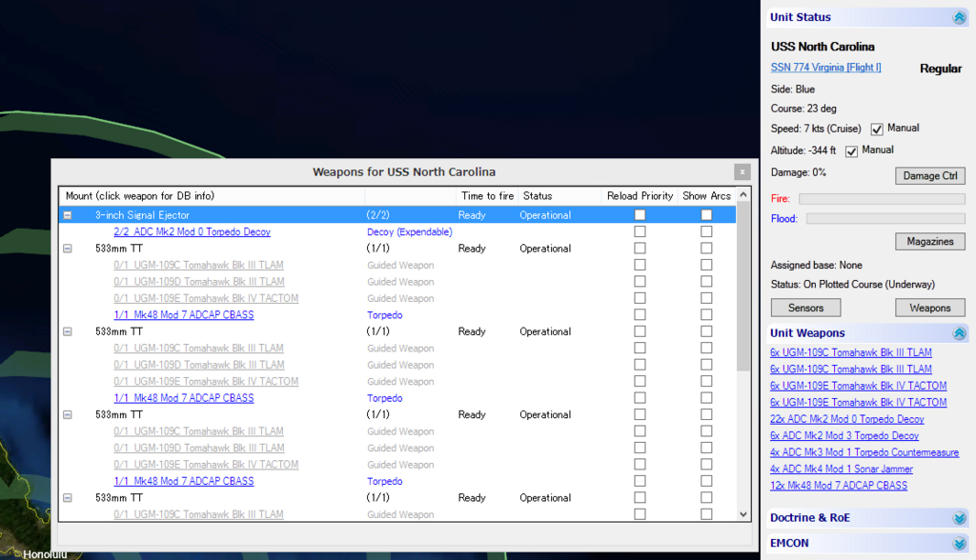Viewport: 976px width, 560px height.
Task: Click the Time to fire column header
Action: pos(487,196)
